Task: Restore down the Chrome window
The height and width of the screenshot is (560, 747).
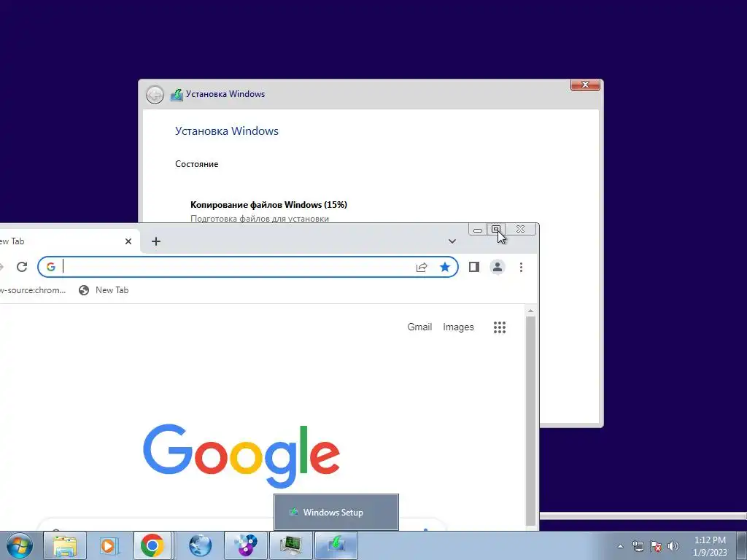Action: [496, 230]
